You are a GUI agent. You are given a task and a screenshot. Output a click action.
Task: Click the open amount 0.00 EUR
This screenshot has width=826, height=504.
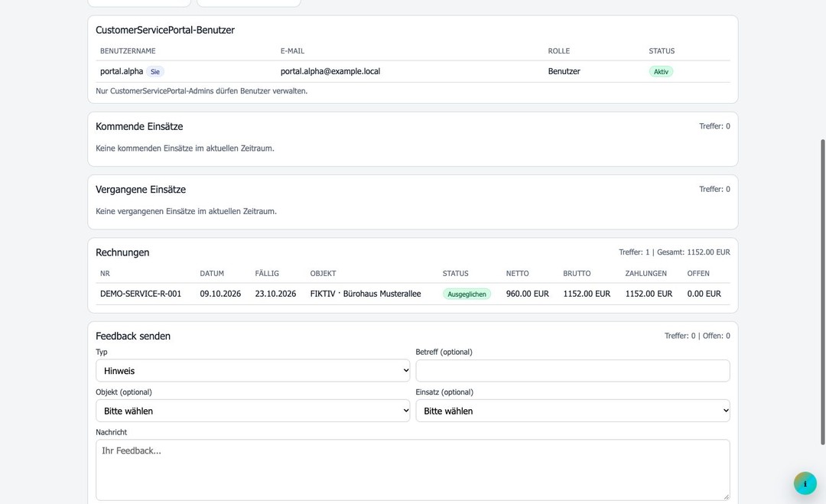click(x=704, y=294)
